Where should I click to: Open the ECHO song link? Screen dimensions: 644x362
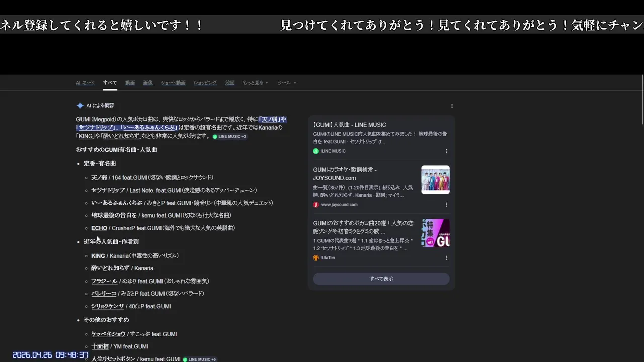[99, 228]
